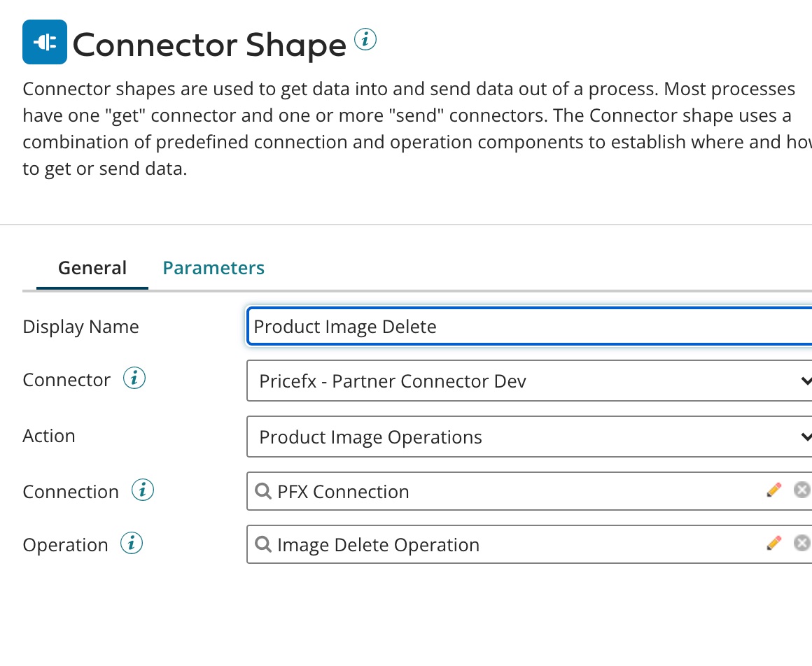Remove PFX Connection using the X icon

coord(801,490)
